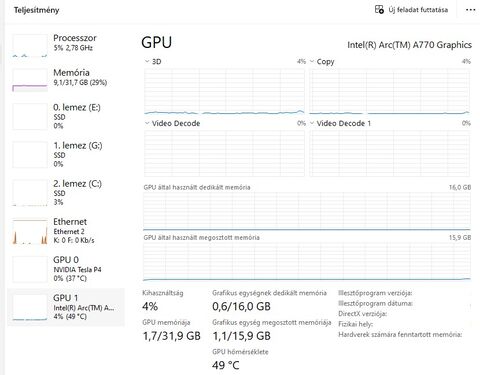The image size is (480, 375).
Task: Select the 2. lemez (C:) entry
Action: coord(66,193)
